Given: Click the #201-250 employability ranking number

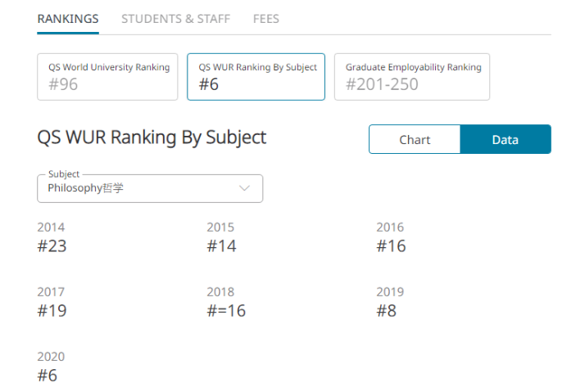Looking at the screenshot, I should tap(382, 84).
